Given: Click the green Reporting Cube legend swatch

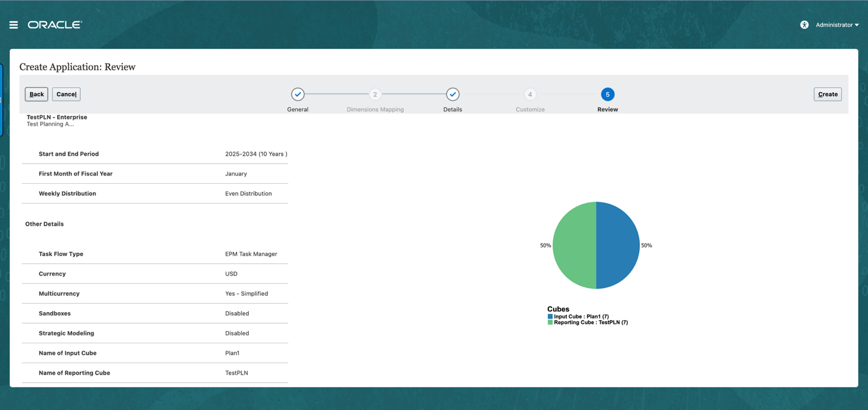Looking at the screenshot, I should (550, 323).
